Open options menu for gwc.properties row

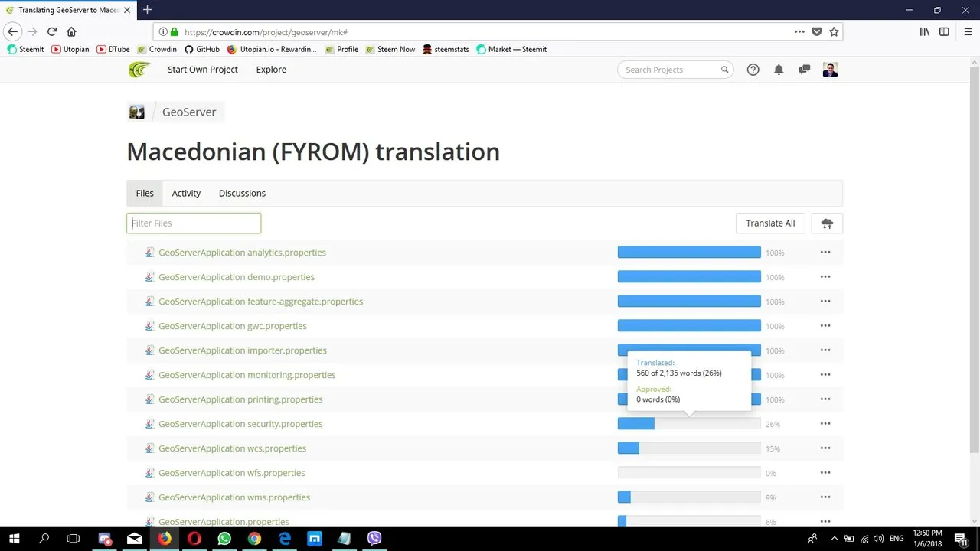point(825,326)
